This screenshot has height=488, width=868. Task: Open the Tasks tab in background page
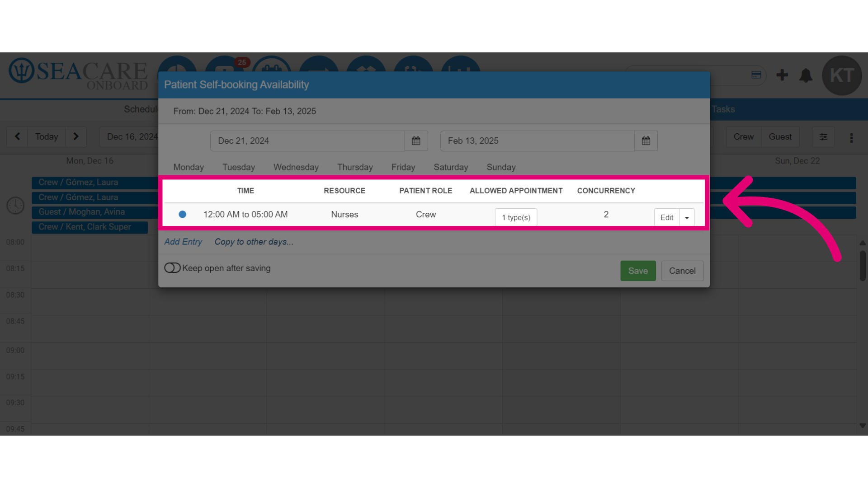tap(723, 109)
